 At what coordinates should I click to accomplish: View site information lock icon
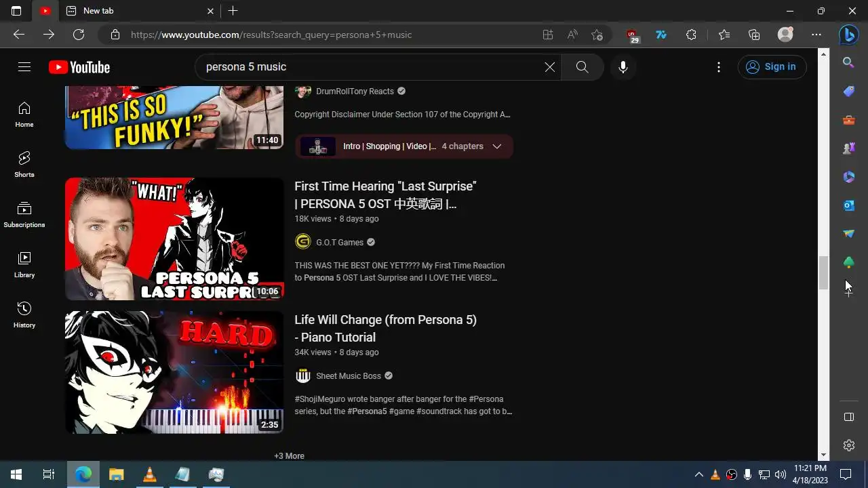115,35
